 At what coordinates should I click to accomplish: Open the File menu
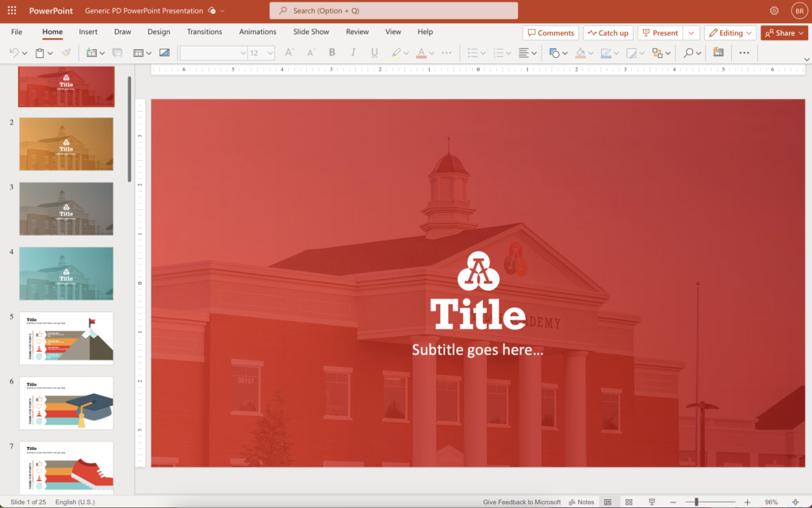pos(17,32)
